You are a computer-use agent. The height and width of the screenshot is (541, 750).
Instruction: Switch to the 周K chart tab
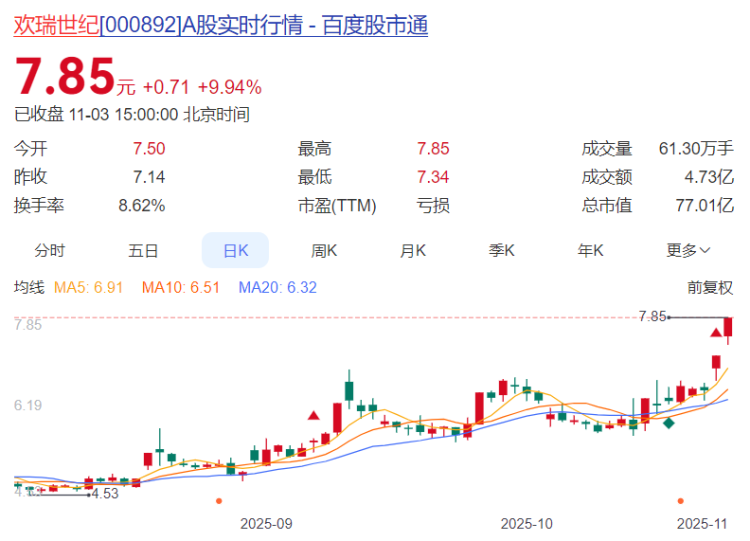324,250
